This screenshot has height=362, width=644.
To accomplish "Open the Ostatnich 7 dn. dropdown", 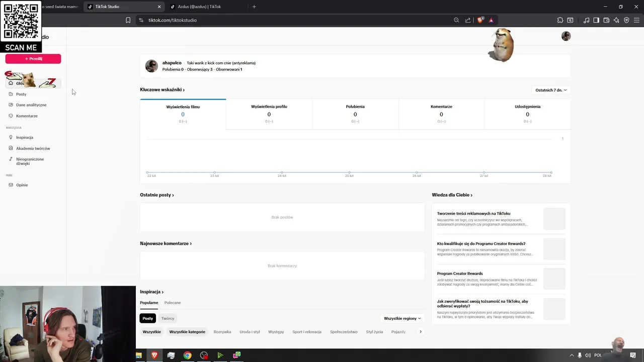I will [551, 90].
